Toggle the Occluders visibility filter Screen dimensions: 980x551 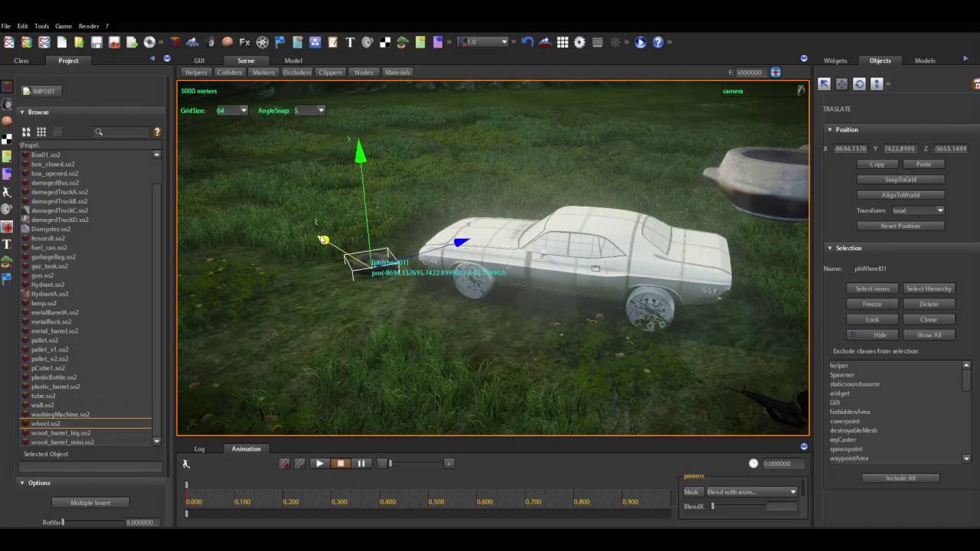(297, 72)
